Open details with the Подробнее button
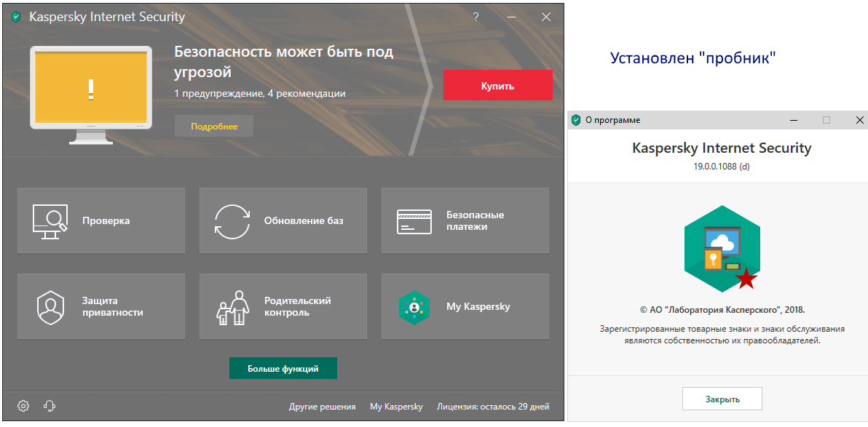This screenshot has height=427, width=868. click(x=214, y=126)
